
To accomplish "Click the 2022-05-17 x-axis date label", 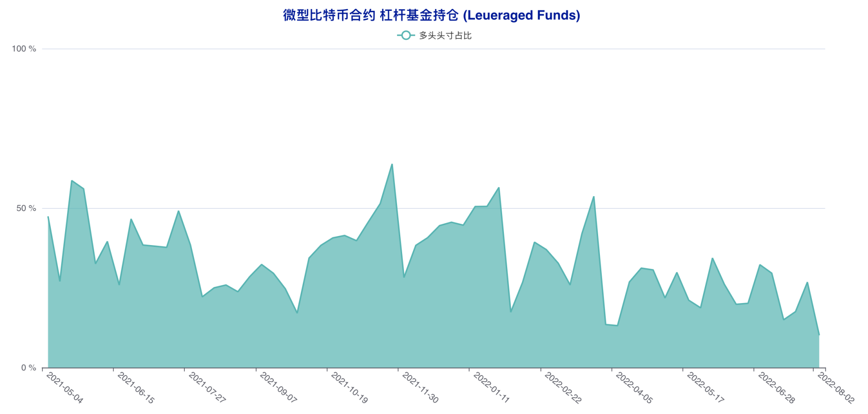I will 705,388.
